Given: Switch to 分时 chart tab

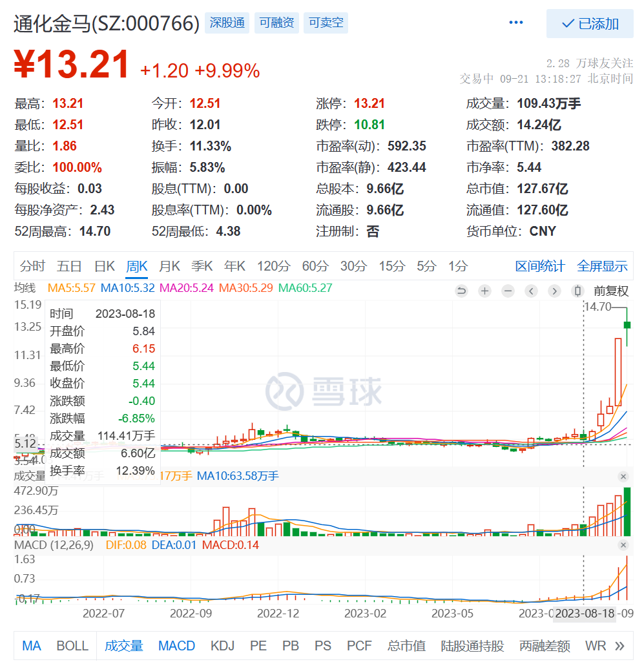Looking at the screenshot, I should pos(32,266).
